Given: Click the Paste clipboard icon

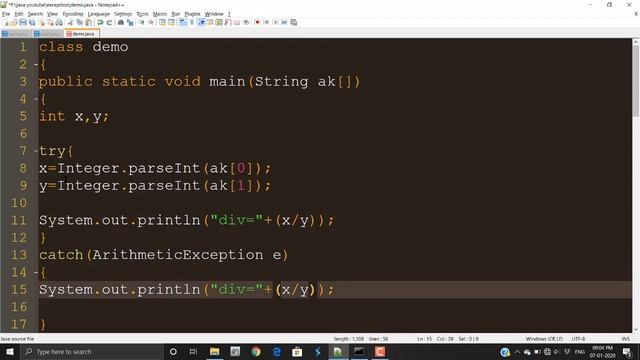Looking at the screenshot, I should [88, 22].
